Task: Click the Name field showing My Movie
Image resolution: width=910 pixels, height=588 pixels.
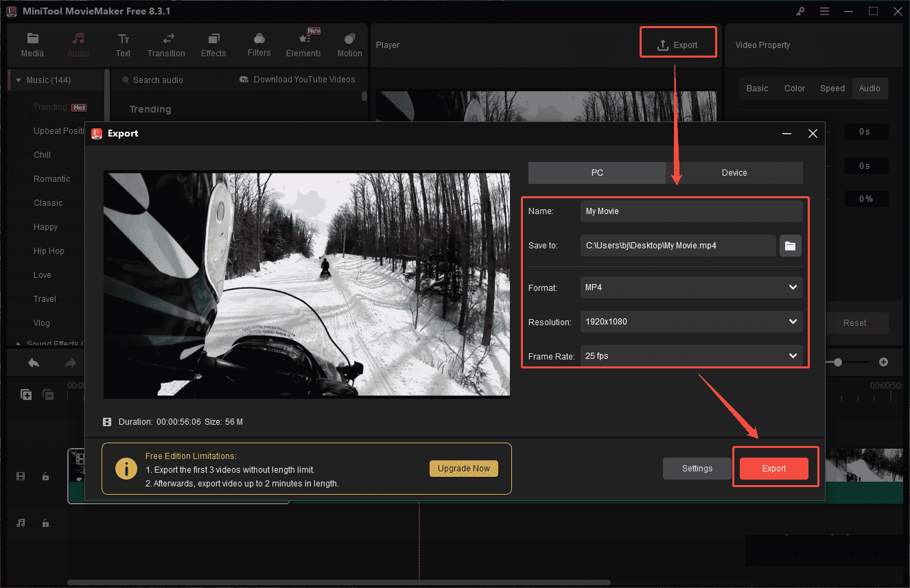Action: pos(691,211)
